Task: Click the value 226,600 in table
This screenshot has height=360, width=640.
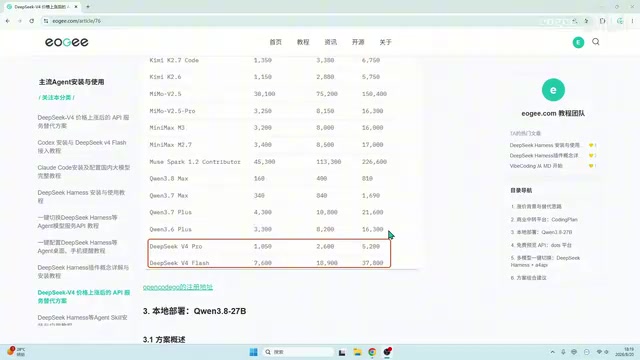Action: pos(374,162)
